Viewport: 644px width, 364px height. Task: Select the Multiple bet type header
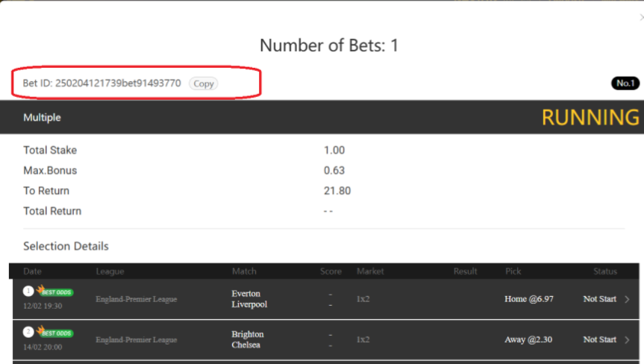coord(42,118)
